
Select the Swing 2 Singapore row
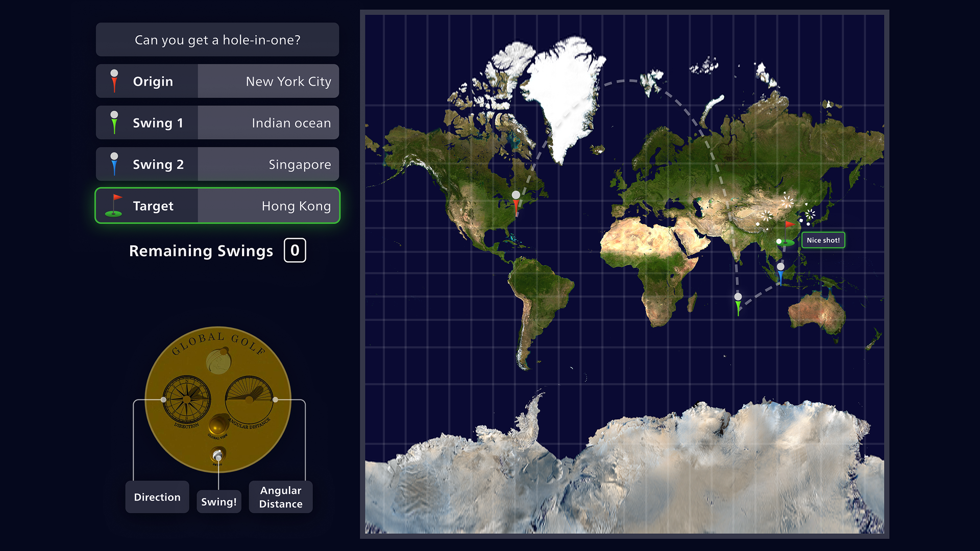point(217,164)
